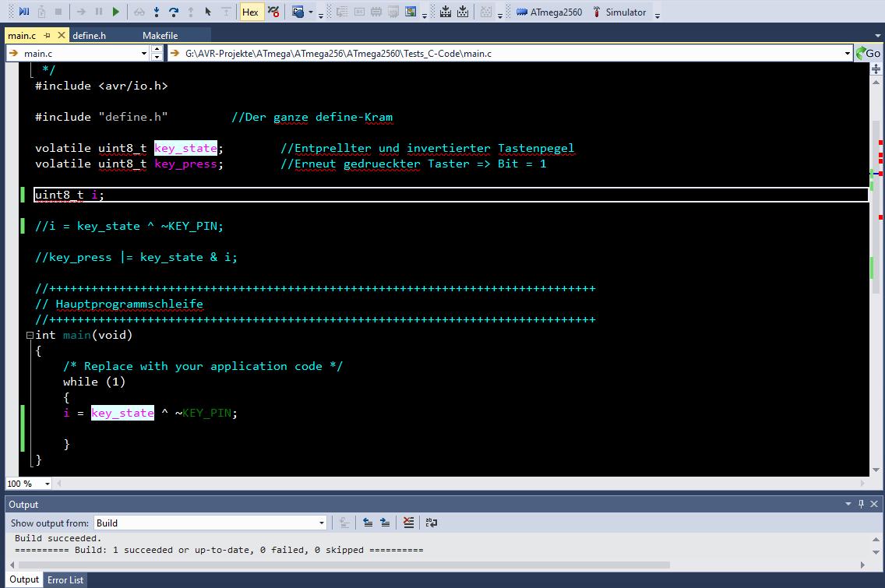Click the Reset icon in debug toolbar

pos(226,11)
